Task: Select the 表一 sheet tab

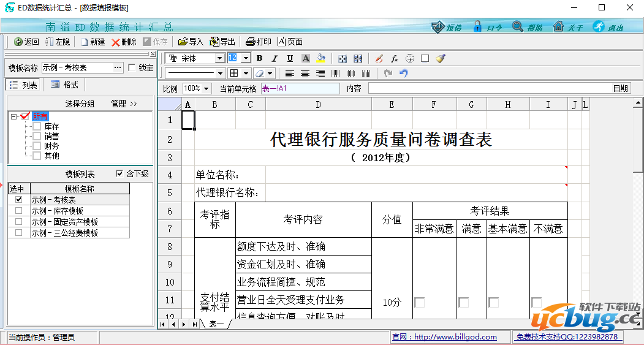Action: click(x=216, y=324)
